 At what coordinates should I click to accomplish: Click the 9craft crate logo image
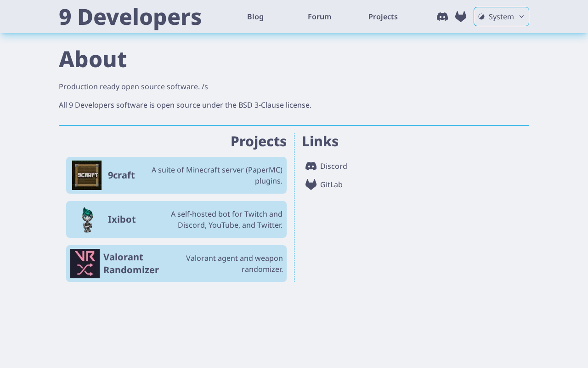tap(87, 175)
